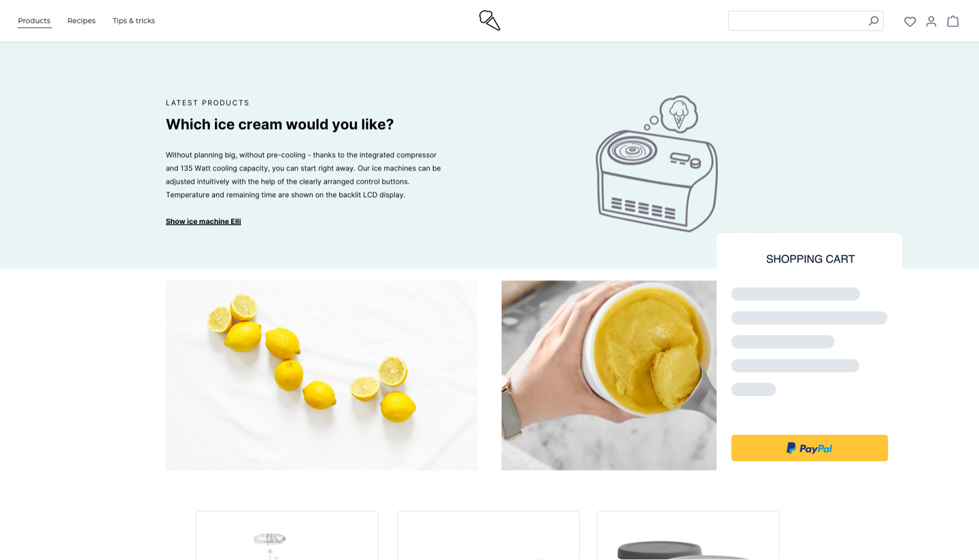The width and height of the screenshot is (979, 560).
Task: Select the middle product card
Action: 488,536
